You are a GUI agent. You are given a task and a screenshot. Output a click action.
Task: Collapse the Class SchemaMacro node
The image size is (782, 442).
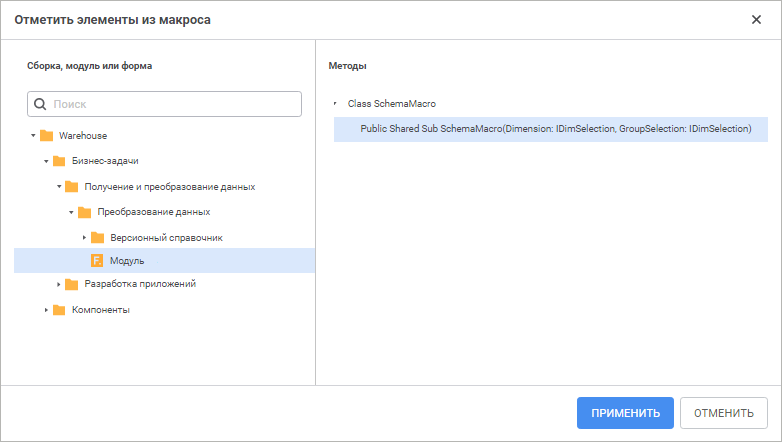336,103
